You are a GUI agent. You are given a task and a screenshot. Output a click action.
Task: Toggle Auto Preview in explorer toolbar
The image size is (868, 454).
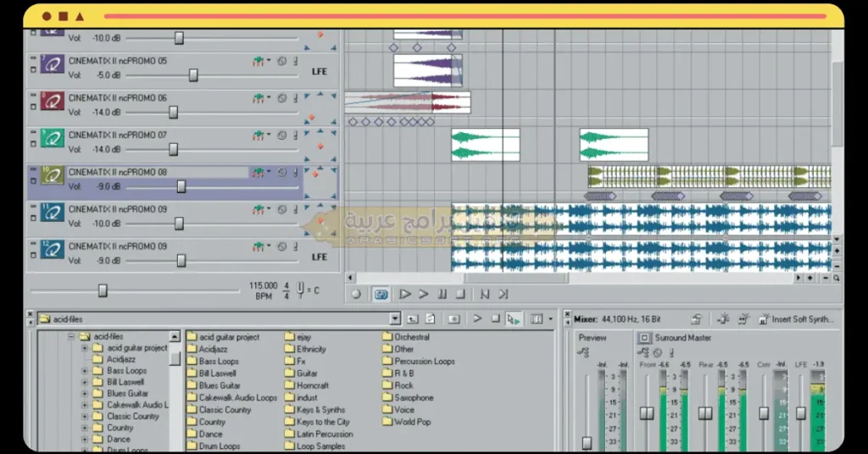coord(513,319)
